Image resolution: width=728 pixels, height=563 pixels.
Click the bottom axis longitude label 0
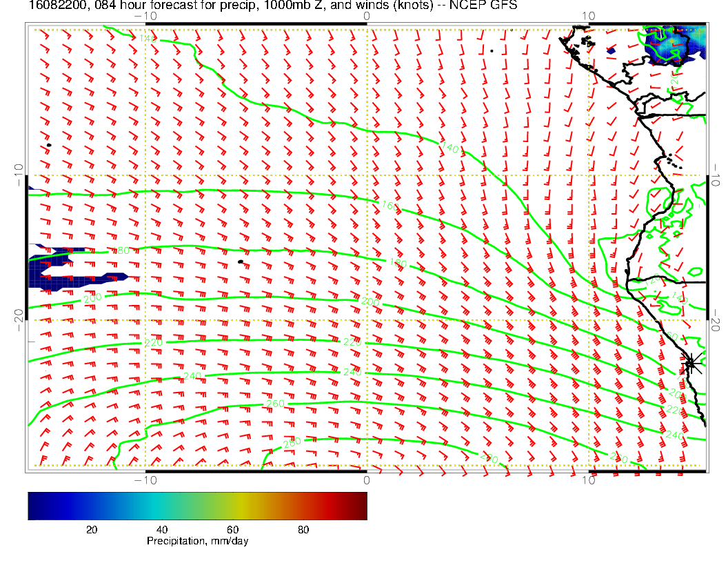367,480
